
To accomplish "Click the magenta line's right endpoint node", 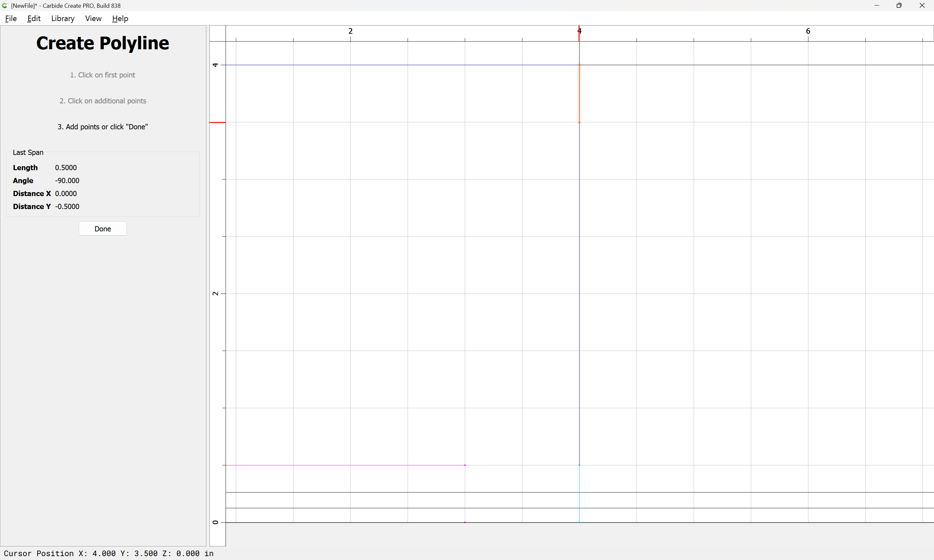I will [x=465, y=465].
